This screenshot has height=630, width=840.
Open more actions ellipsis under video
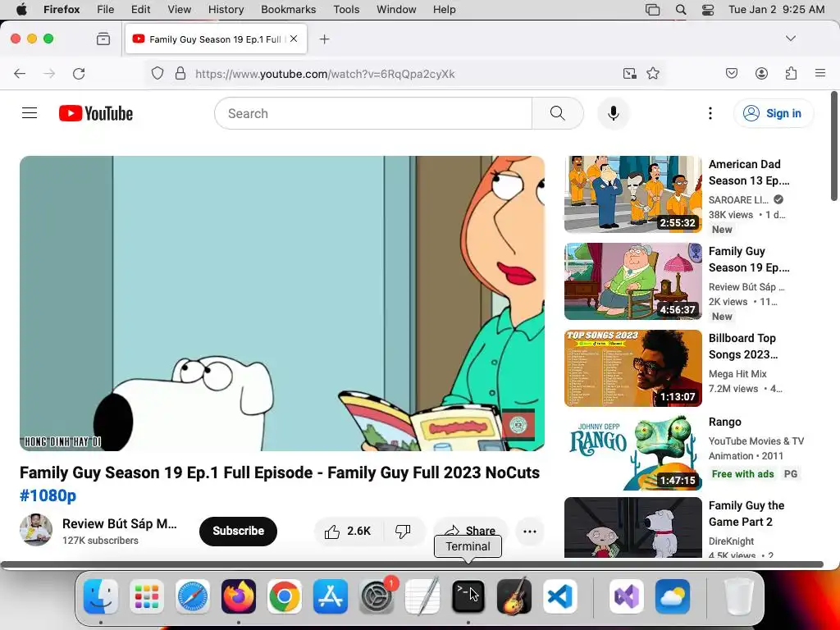click(529, 532)
